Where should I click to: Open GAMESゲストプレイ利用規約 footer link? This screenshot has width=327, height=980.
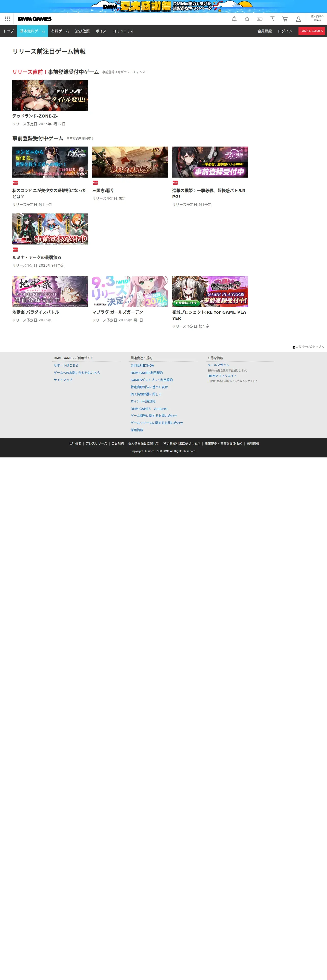pyautogui.click(x=152, y=380)
